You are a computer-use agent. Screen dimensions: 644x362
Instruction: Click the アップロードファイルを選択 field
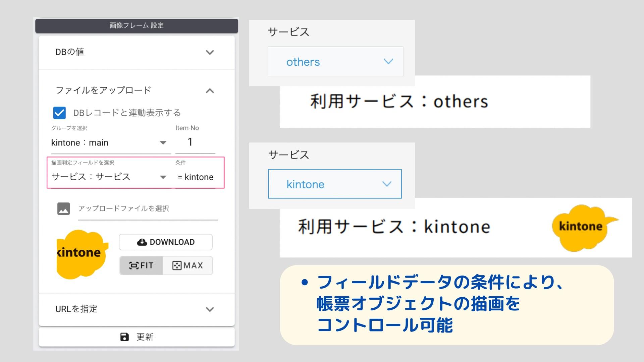[148, 209]
